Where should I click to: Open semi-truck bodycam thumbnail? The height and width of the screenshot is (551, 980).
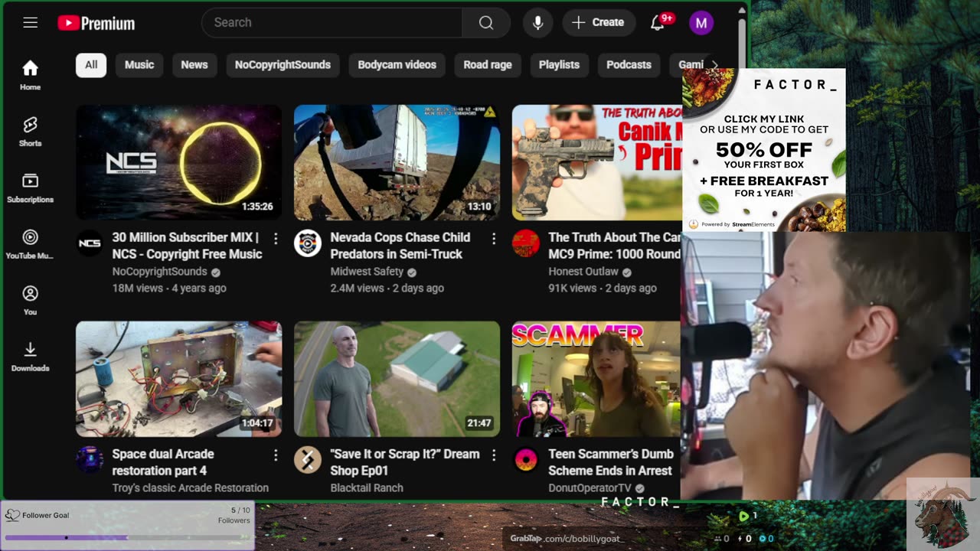[397, 163]
